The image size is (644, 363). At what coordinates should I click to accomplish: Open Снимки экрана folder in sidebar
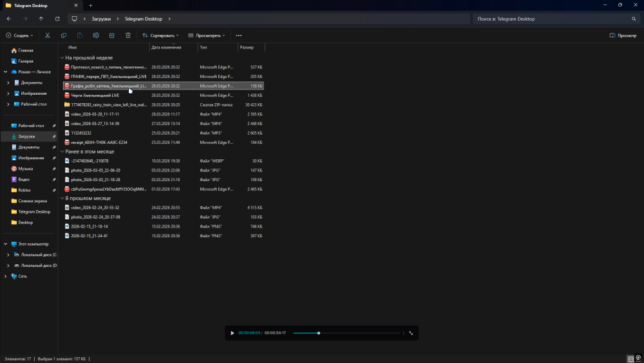point(29,201)
